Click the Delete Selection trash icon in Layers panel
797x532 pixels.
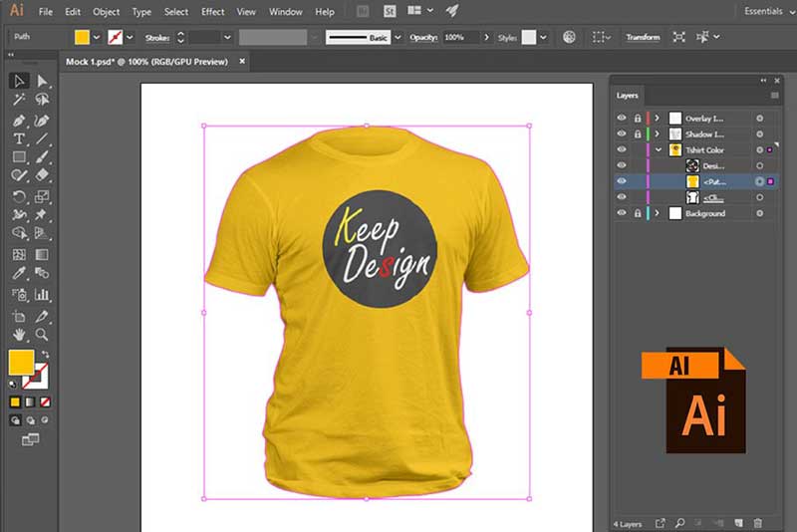tap(757, 522)
